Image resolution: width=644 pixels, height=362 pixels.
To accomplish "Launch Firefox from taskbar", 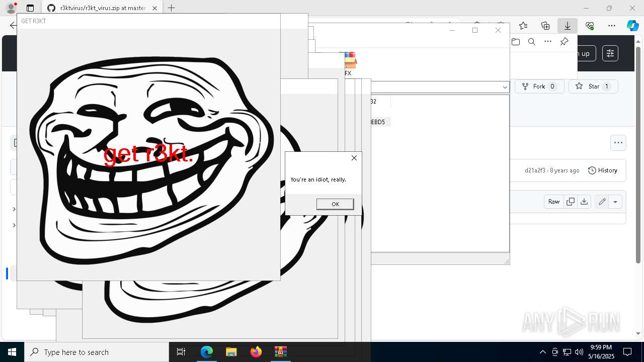I will [256, 352].
